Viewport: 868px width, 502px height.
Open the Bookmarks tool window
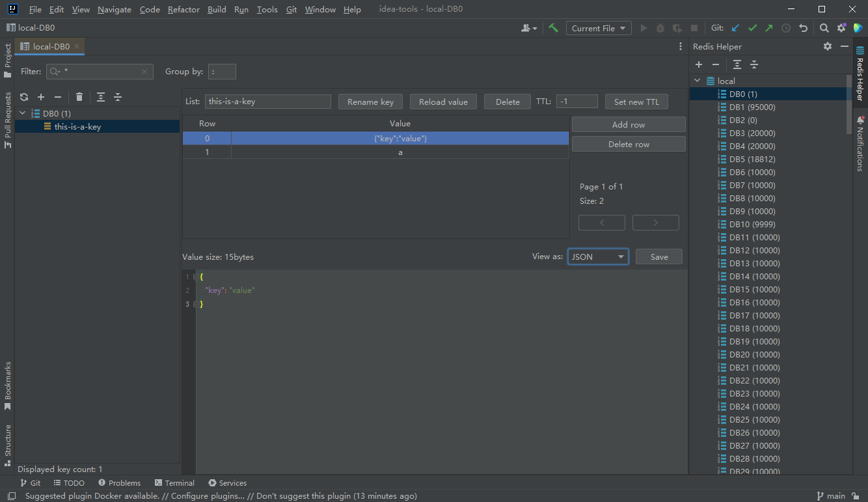click(8, 385)
